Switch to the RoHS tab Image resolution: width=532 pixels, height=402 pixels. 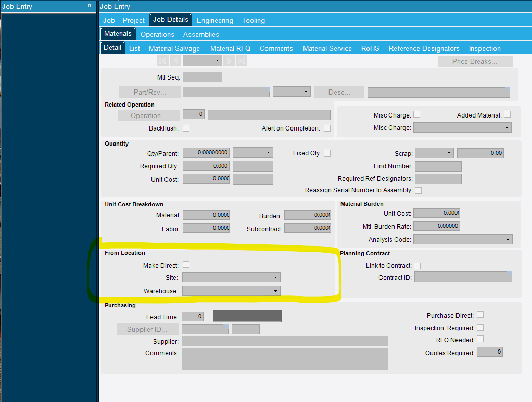click(370, 48)
